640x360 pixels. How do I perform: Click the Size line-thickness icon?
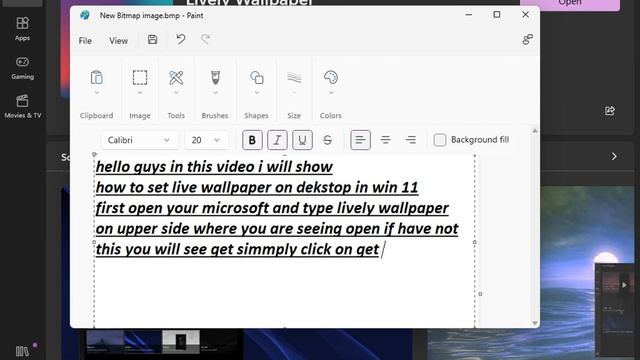tap(294, 77)
